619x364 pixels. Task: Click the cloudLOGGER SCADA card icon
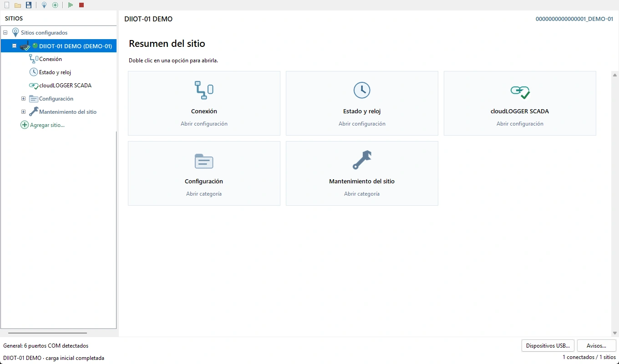520,91
